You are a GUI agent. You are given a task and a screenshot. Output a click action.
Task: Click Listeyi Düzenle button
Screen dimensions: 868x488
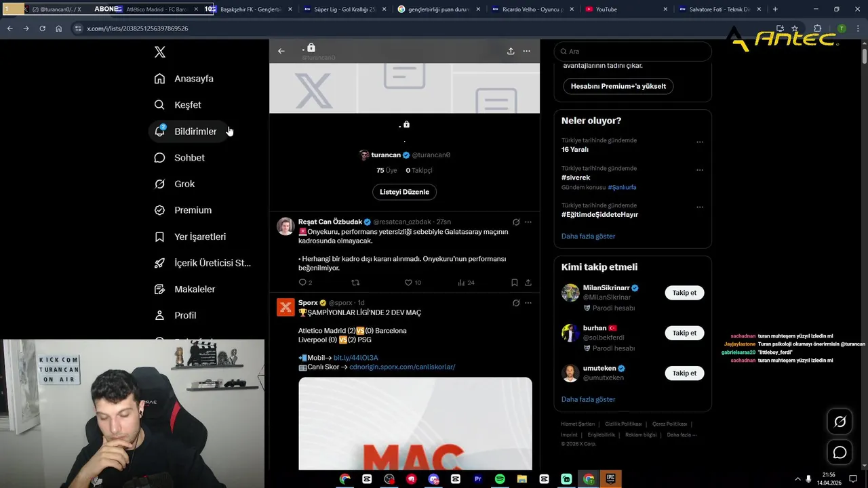point(404,192)
